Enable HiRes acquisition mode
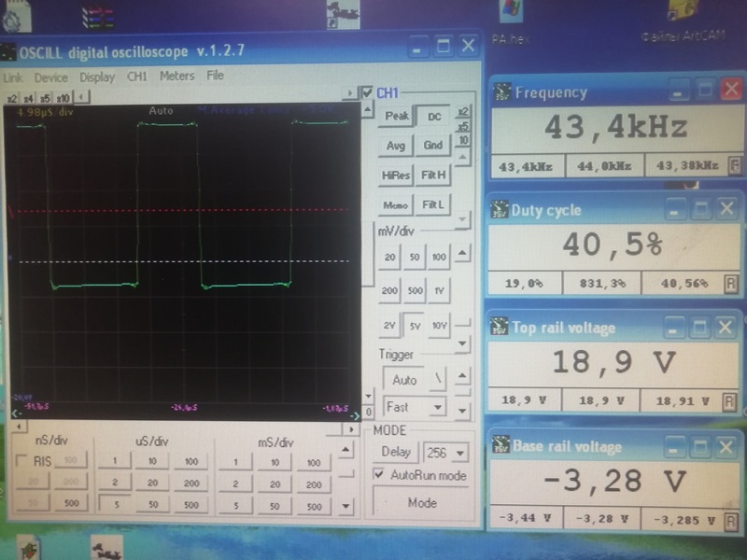The image size is (747, 560). pyautogui.click(x=396, y=175)
